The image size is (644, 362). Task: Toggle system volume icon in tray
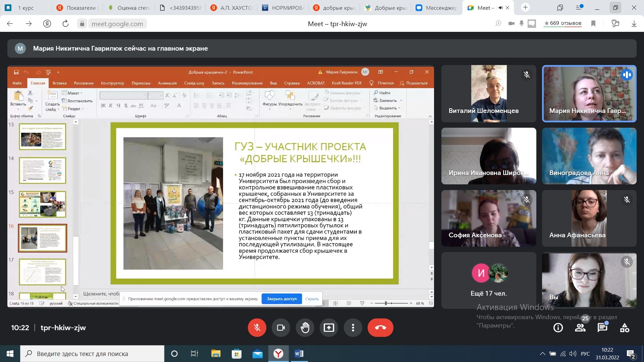click(573, 354)
